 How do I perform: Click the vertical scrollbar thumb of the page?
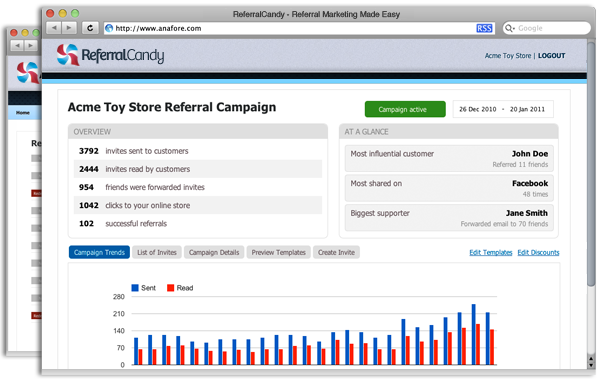click(x=591, y=165)
